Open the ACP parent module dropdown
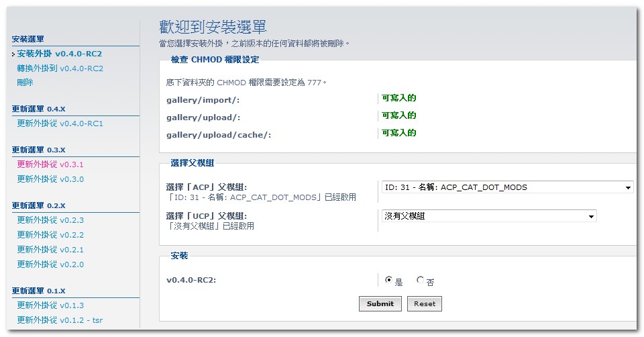The height and width of the screenshot is (337, 644). (x=508, y=187)
